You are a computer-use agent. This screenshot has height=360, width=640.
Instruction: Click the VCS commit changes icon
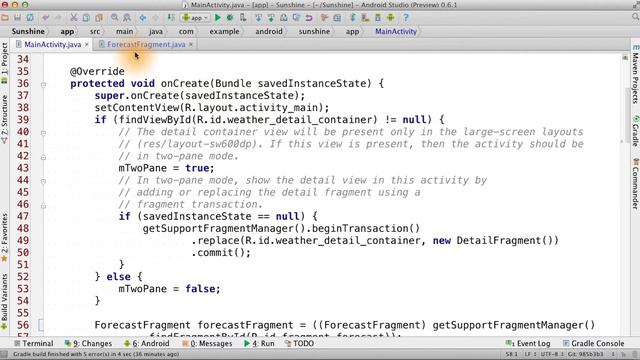[x=271, y=18]
